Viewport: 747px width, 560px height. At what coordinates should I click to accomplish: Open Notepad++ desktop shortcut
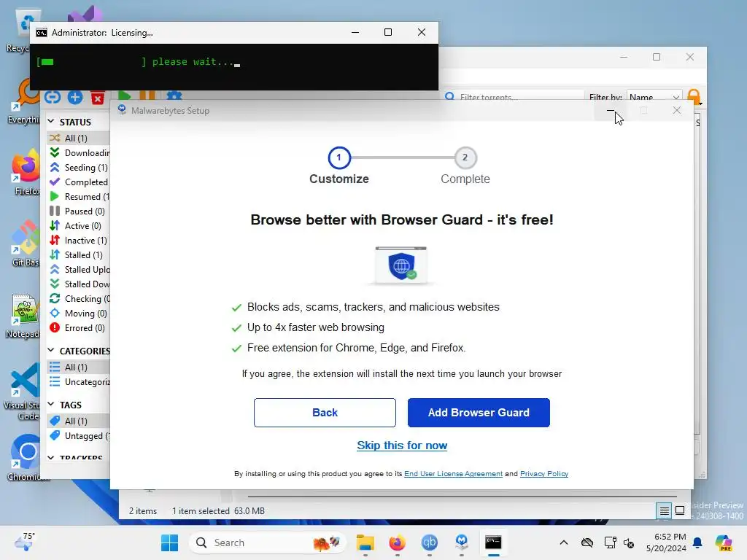tap(25, 316)
